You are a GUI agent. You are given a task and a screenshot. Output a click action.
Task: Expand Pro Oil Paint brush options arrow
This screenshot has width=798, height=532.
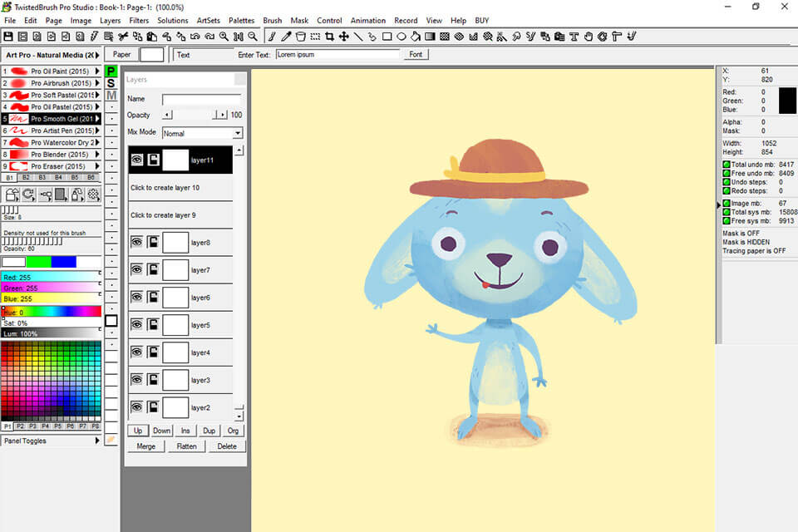click(x=98, y=71)
